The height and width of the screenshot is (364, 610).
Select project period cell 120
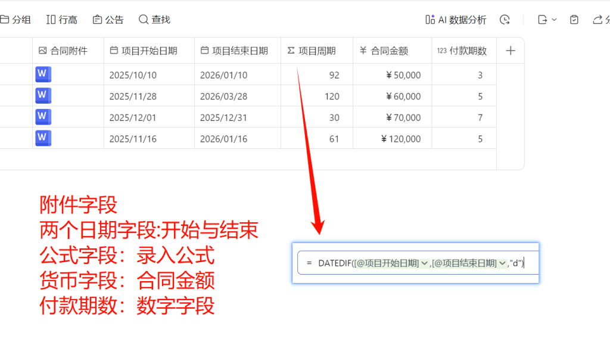click(317, 96)
